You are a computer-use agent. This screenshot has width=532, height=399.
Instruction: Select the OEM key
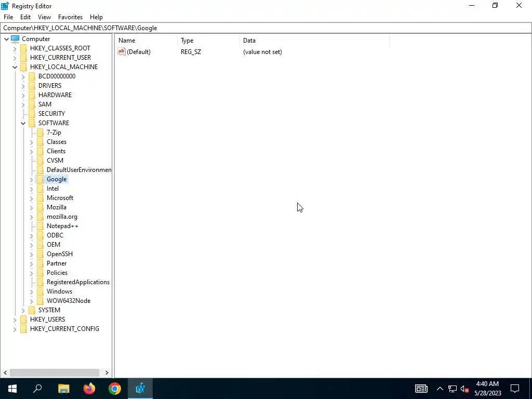54,245
